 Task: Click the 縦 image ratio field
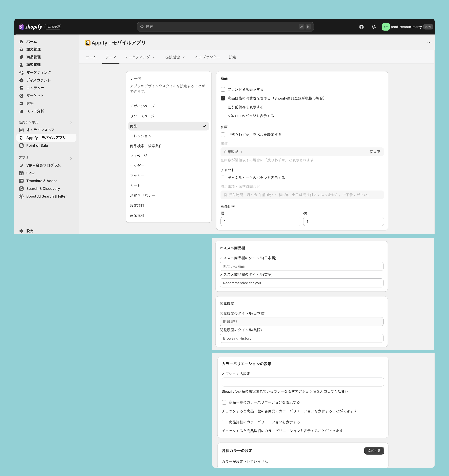tap(261, 221)
